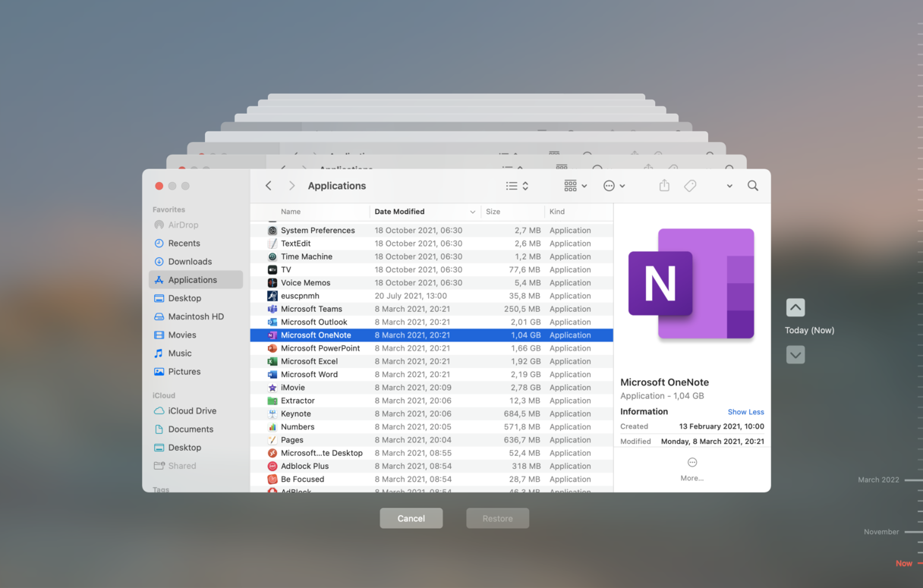
Task: Click the Share icon in Finder toolbar
Action: (664, 186)
